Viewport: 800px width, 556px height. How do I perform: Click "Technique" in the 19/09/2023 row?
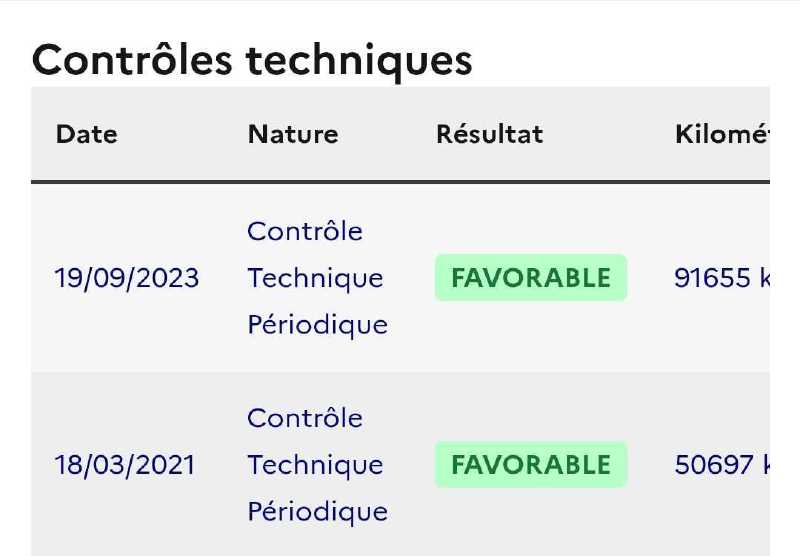tap(315, 278)
